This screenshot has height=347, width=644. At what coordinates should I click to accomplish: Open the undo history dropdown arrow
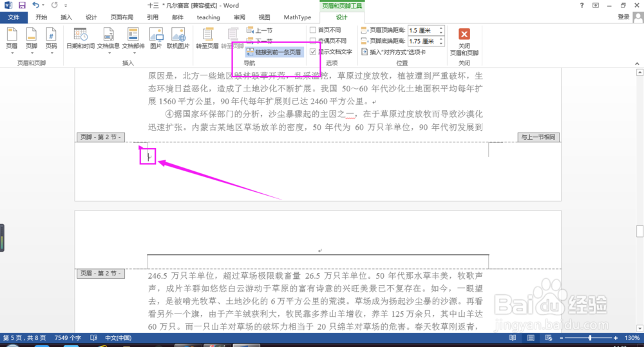click(43, 5)
